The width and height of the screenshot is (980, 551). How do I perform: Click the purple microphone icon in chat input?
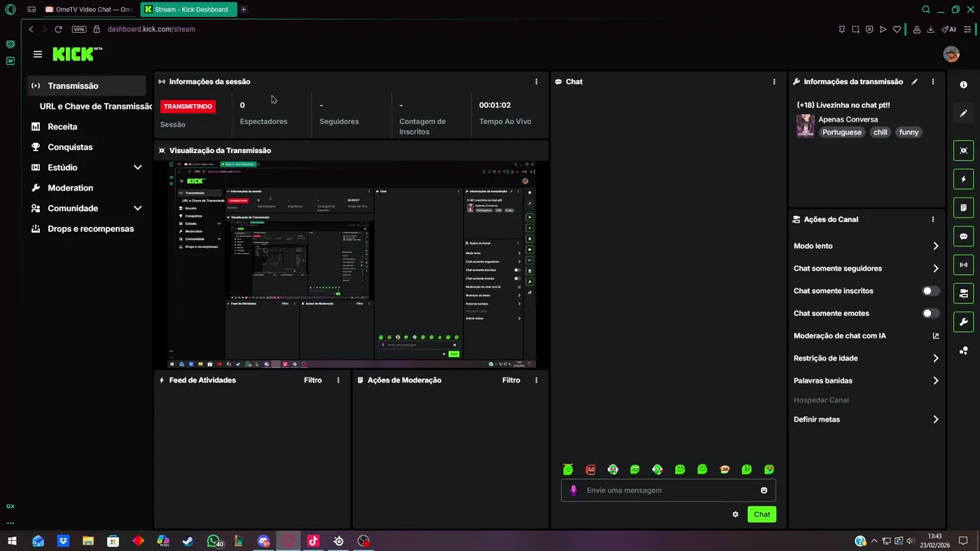[573, 491]
